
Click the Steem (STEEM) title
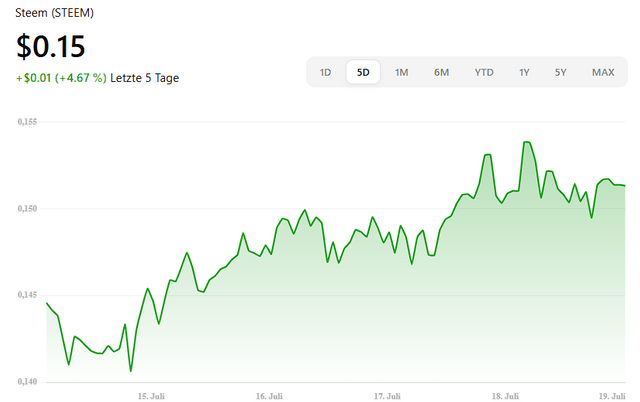(x=54, y=13)
